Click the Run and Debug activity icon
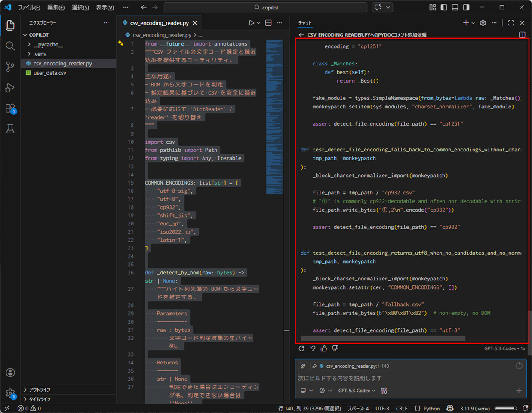The image size is (532, 413). point(10,88)
